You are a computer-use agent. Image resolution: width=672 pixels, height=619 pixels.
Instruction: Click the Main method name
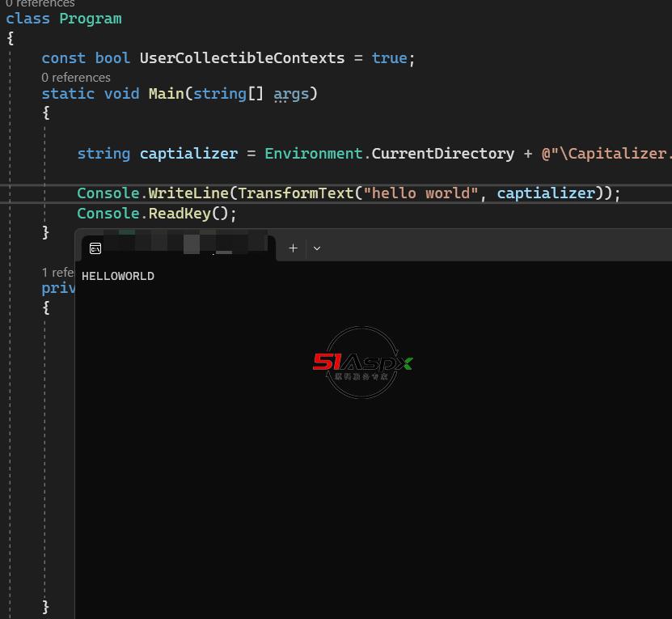click(166, 94)
